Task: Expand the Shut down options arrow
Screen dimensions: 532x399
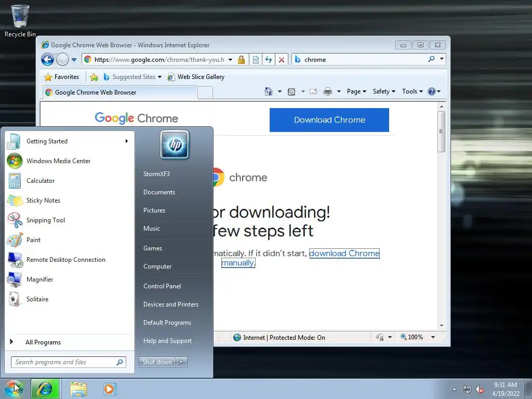Action: click(181, 362)
